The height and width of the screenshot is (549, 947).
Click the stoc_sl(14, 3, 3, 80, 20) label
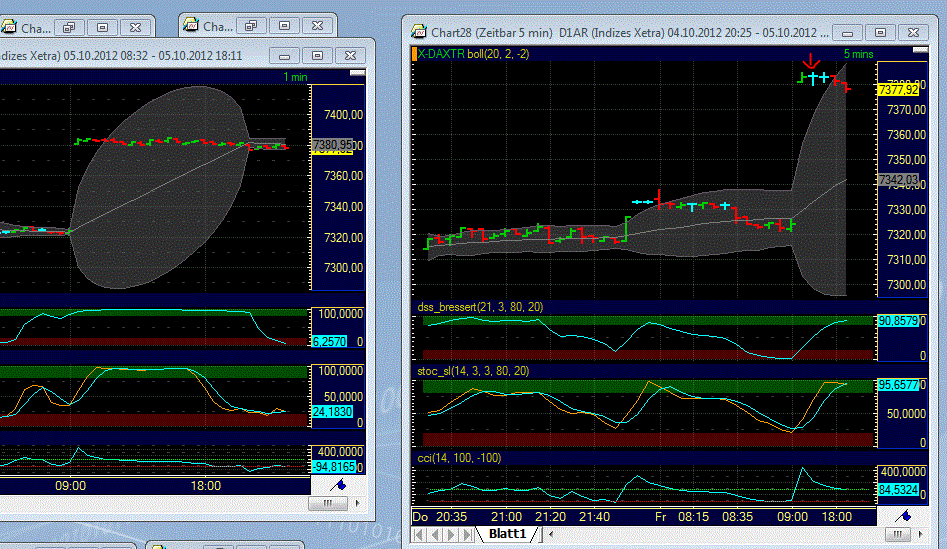pos(473,371)
